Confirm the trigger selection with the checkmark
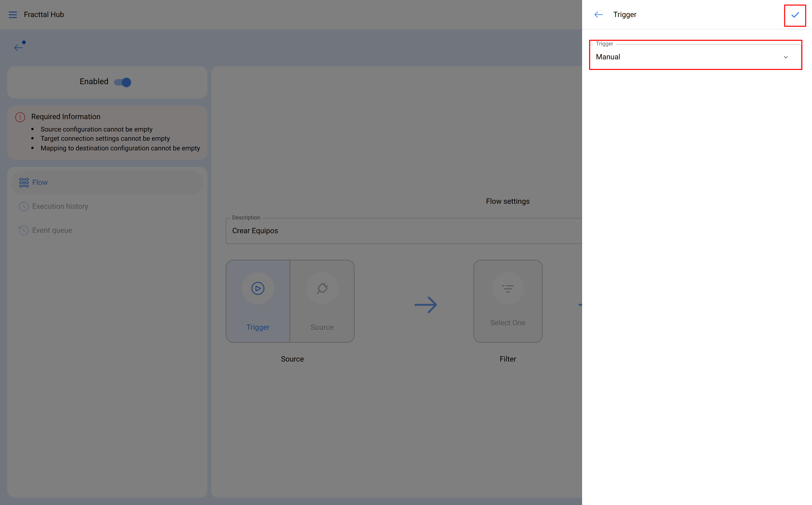Viewport: 812px width, 505px height. tap(795, 15)
